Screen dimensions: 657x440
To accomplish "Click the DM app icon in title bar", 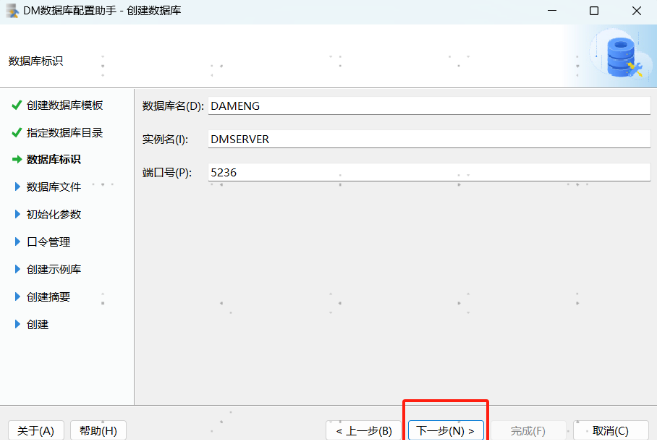I will (x=13, y=10).
